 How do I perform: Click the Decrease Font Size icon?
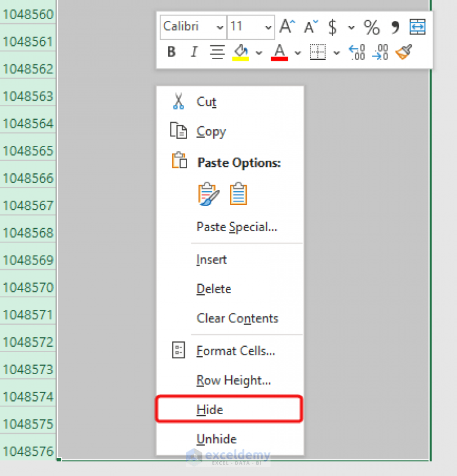pyautogui.click(x=311, y=27)
